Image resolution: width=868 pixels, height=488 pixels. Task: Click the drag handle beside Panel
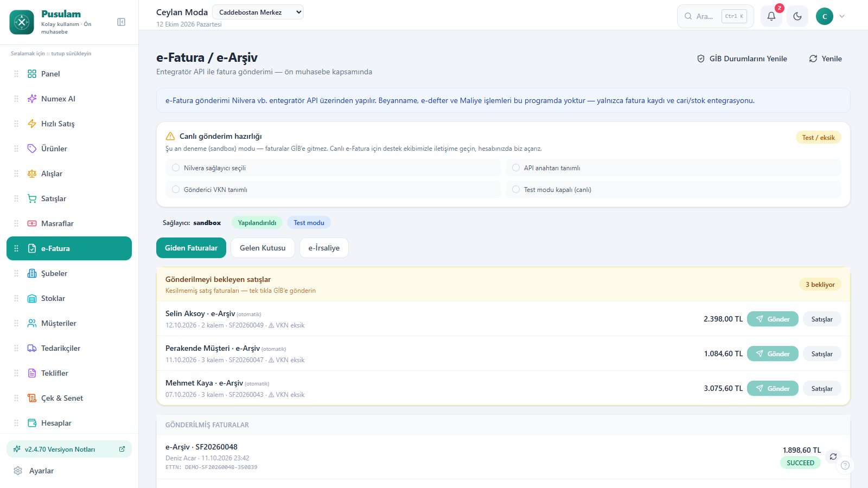16,74
